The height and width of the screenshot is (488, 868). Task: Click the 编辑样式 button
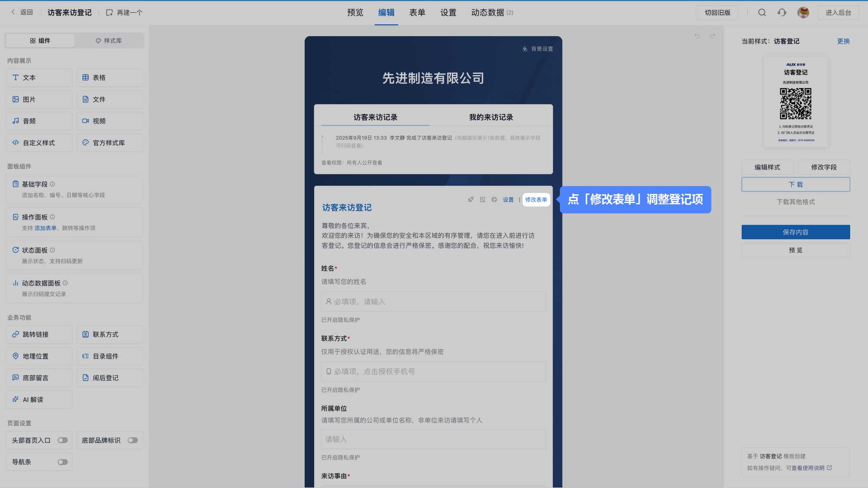pos(767,167)
